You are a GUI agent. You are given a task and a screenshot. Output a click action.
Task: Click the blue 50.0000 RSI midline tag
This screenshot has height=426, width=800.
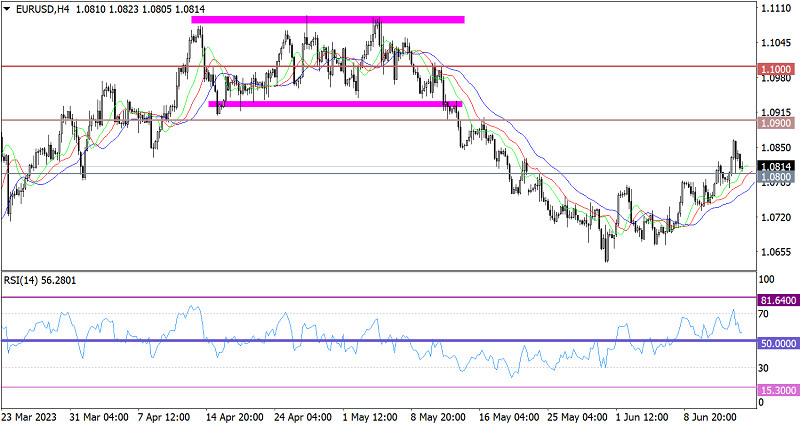point(776,342)
